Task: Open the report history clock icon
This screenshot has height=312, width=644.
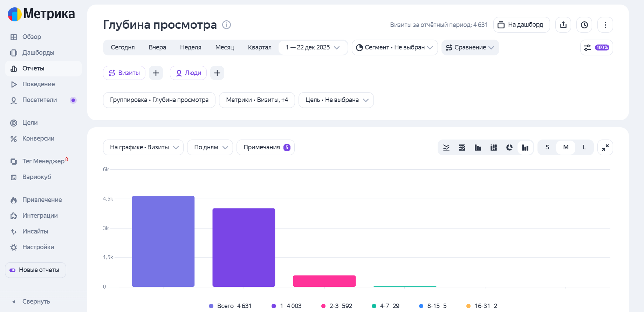Action: pyautogui.click(x=584, y=25)
